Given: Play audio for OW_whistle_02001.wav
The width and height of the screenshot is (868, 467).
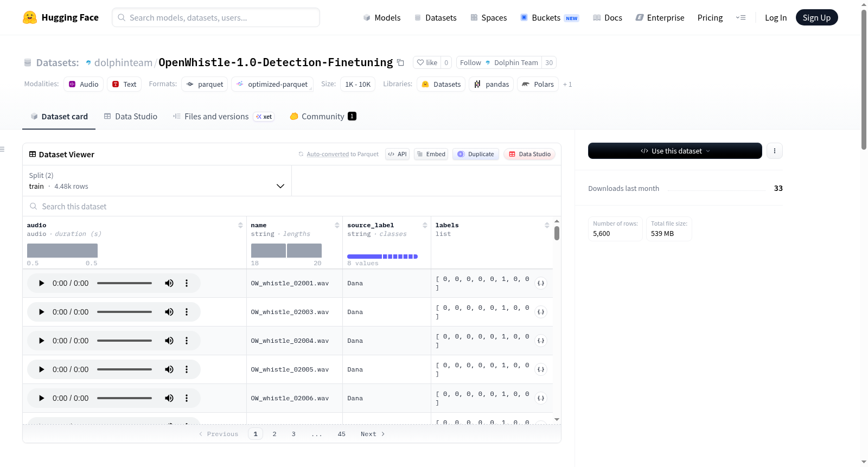Looking at the screenshot, I should pyautogui.click(x=42, y=283).
